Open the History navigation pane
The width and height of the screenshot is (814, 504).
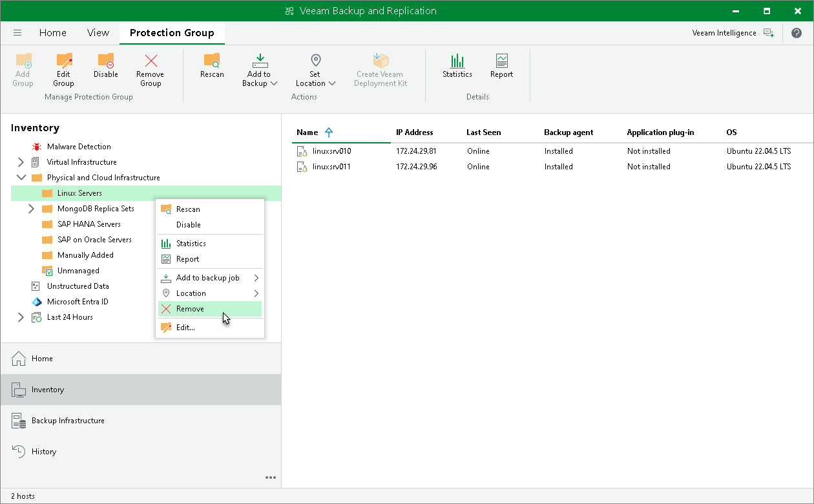(141, 452)
